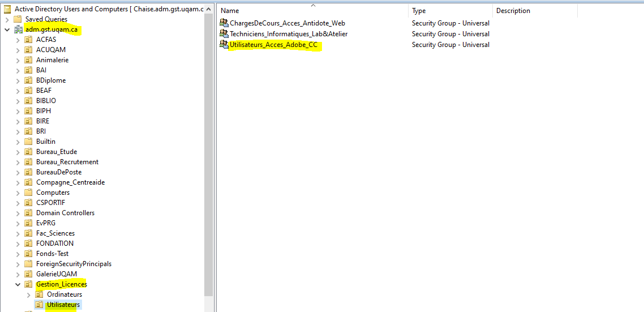Click the Techniciens_Informatiques_Lab&Atelier group icon
644x312 pixels.
pos(224,34)
